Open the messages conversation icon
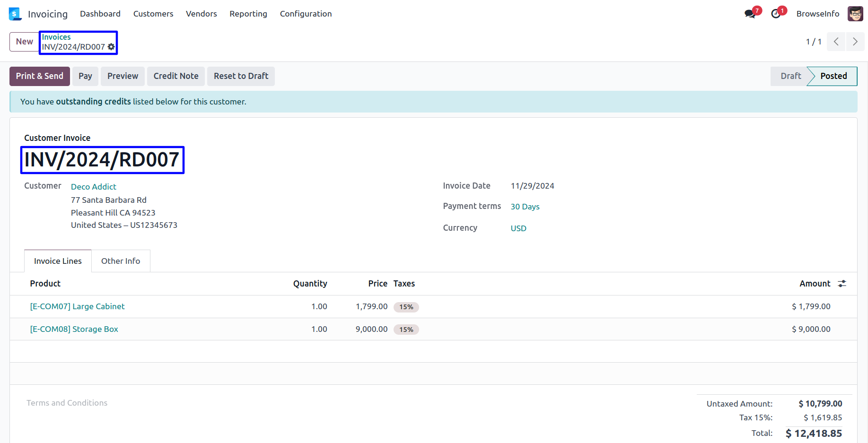The width and height of the screenshot is (868, 443). [750, 14]
